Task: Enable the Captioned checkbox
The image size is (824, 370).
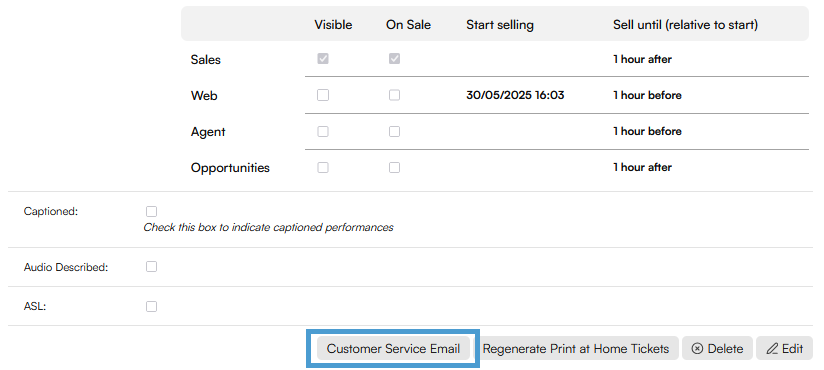Action: 151,211
